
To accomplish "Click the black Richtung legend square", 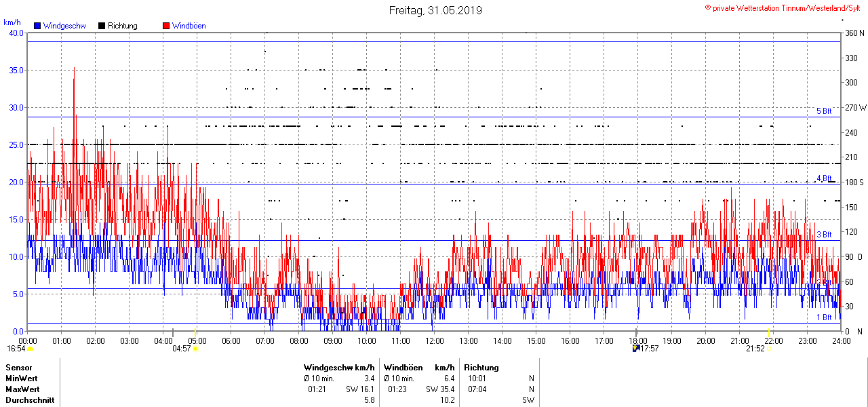I will 102,26.
